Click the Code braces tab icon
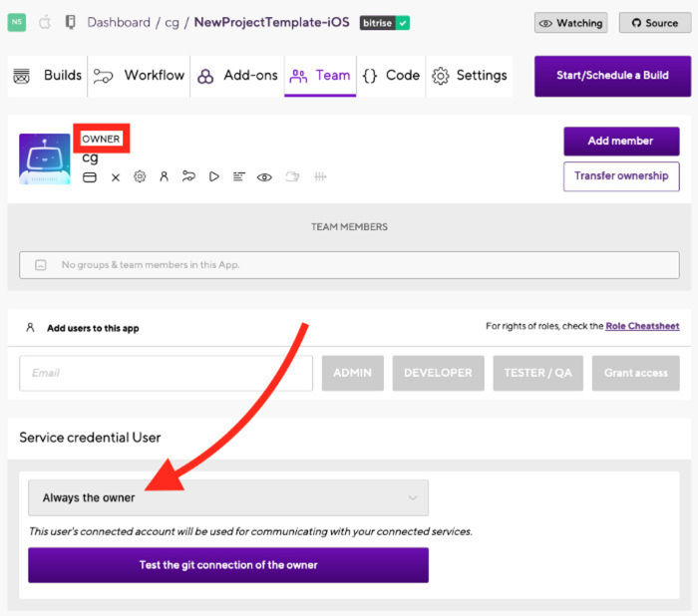Screen dimensions: 698x616 tap(370, 76)
